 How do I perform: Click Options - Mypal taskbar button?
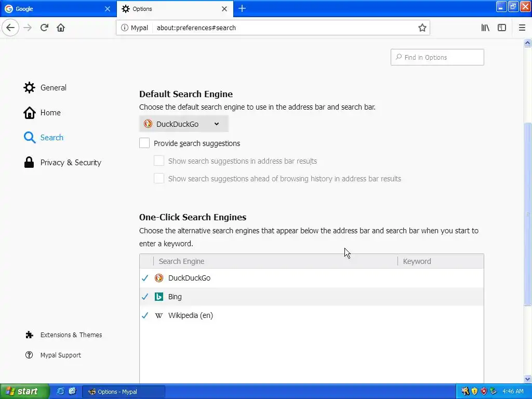[x=124, y=392]
